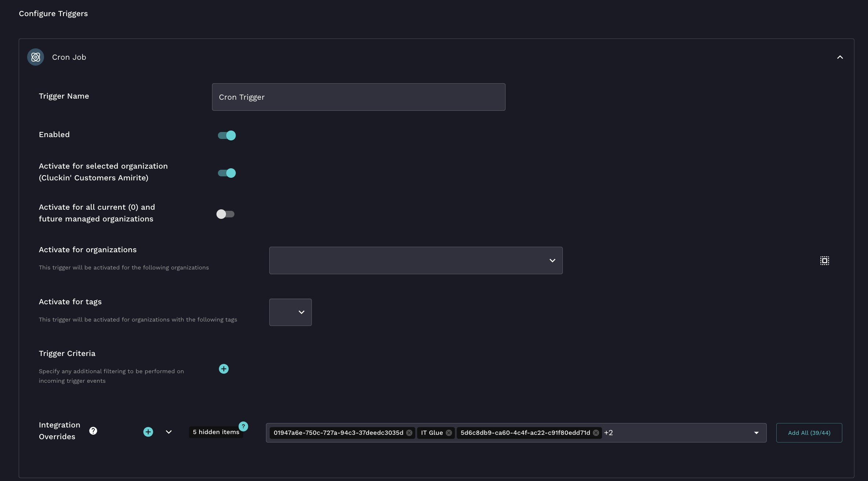Click the select-all organizations icon
868x481 pixels.
tap(824, 261)
